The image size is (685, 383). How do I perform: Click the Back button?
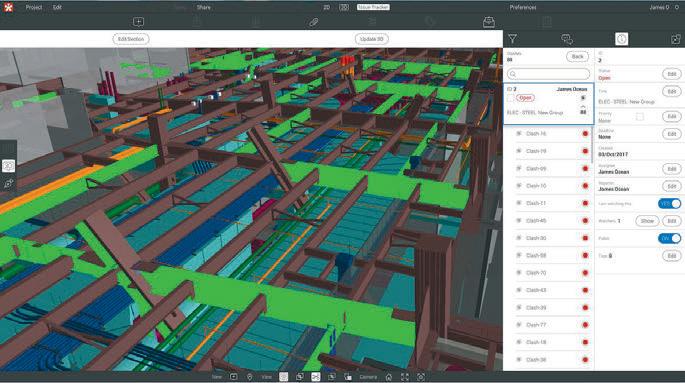pos(578,57)
